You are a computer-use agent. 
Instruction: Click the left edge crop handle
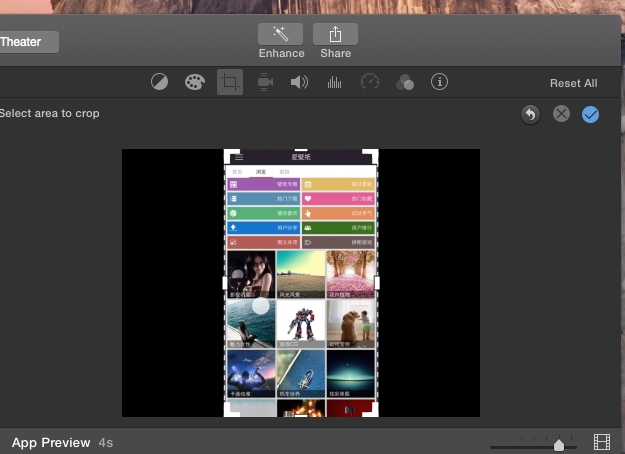[225, 283]
